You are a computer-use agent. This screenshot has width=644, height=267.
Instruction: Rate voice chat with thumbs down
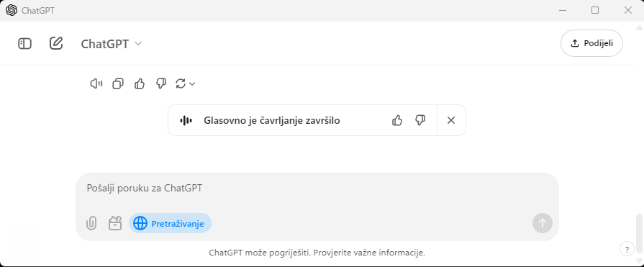(420, 120)
